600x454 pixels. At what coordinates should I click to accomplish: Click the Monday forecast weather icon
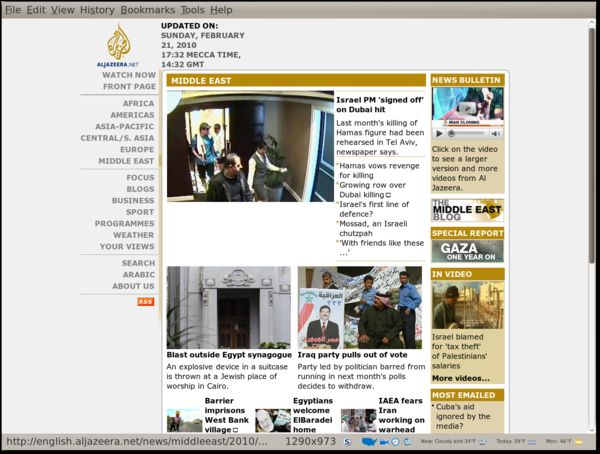[579, 442]
